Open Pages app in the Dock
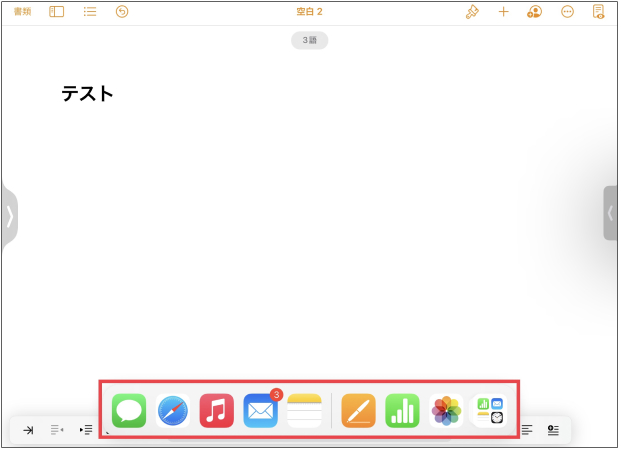621x450 pixels. [x=358, y=410]
